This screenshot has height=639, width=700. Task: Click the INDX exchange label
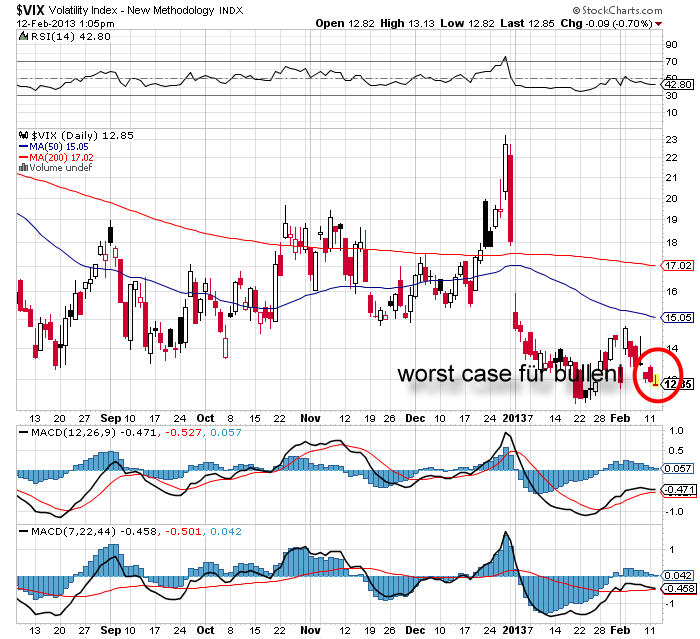coord(231,11)
